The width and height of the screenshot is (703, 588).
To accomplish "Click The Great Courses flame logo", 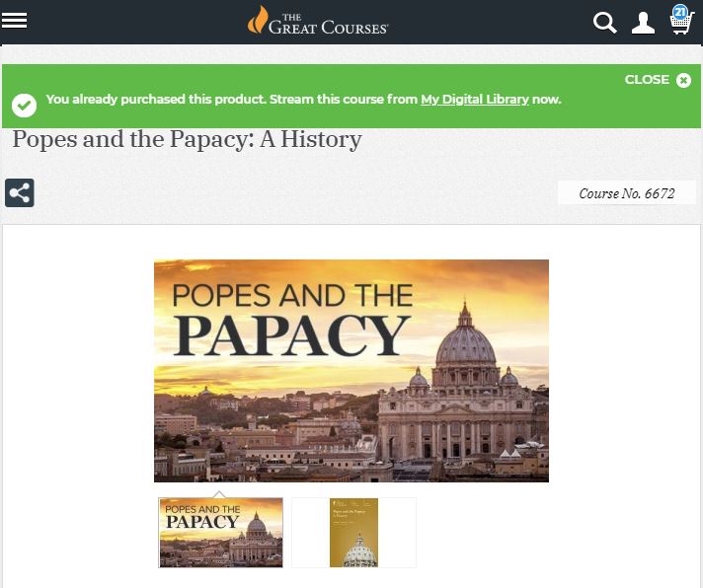I will [x=258, y=20].
